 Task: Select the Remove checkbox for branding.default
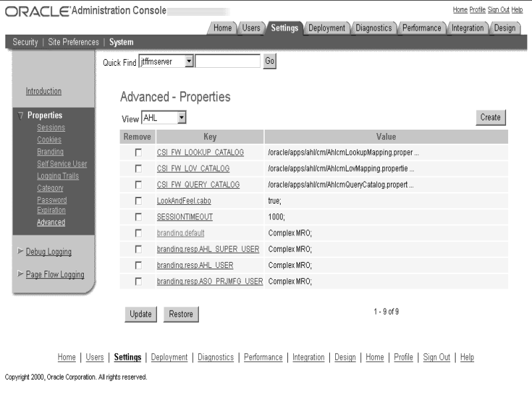click(x=138, y=233)
